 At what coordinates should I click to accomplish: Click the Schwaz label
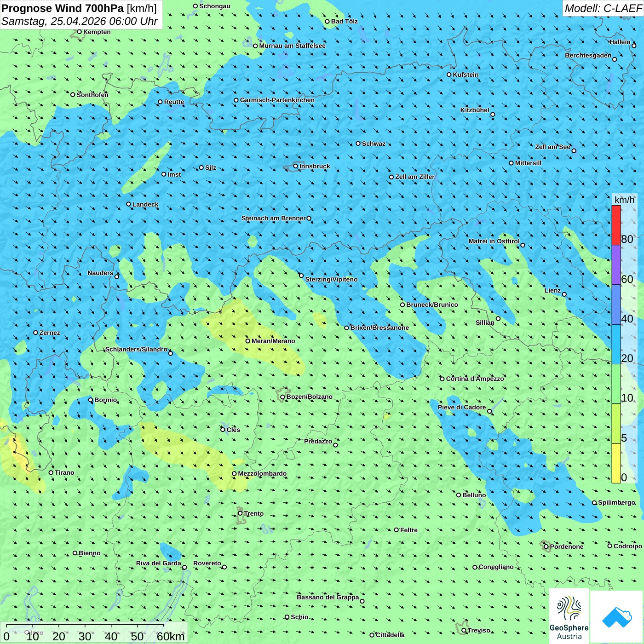click(374, 144)
